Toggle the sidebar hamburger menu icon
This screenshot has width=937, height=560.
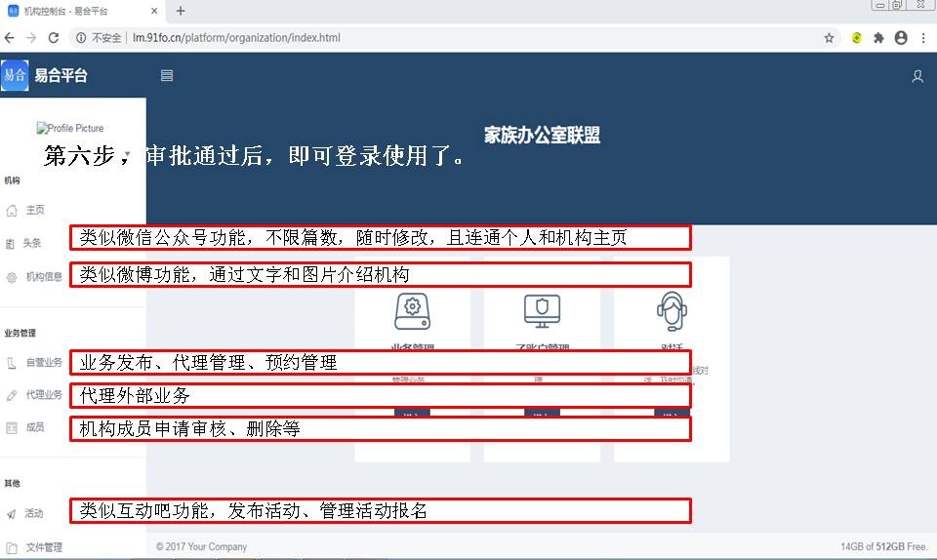[167, 75]
